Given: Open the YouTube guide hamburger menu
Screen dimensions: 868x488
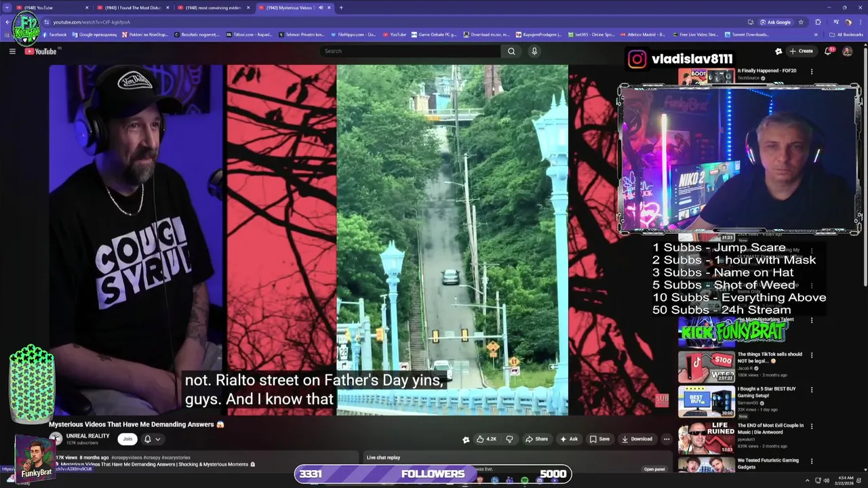Looking at the screenshot, I should click(x=12, y=51).
